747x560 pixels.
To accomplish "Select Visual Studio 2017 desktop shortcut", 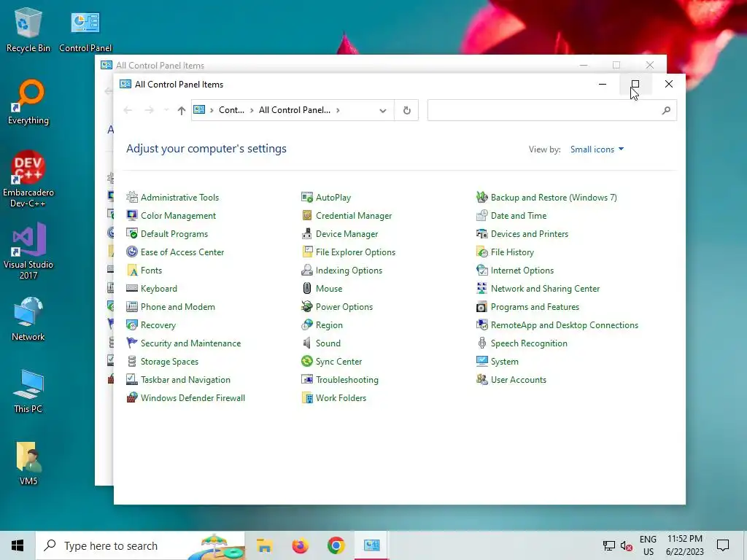I will tap(28, 252).
